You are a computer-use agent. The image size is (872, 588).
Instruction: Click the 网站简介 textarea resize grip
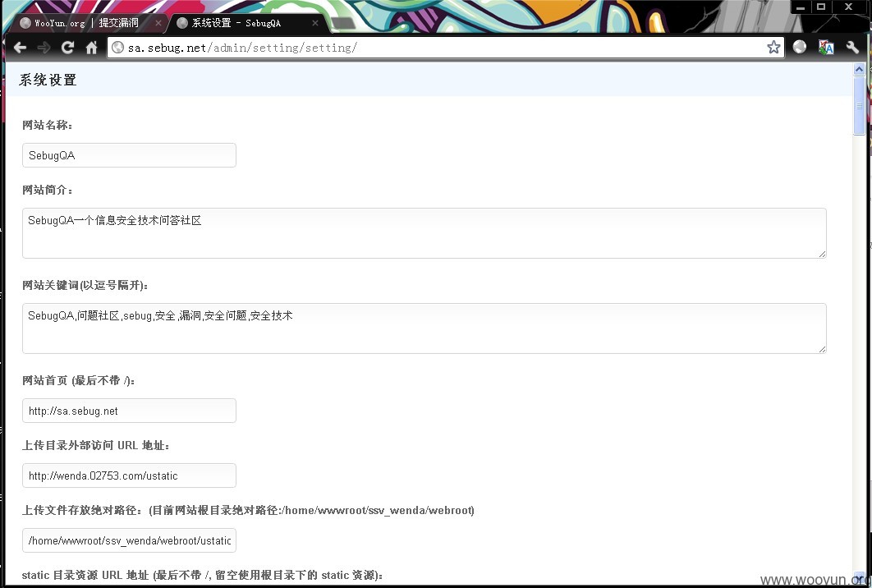pos(822,254)
